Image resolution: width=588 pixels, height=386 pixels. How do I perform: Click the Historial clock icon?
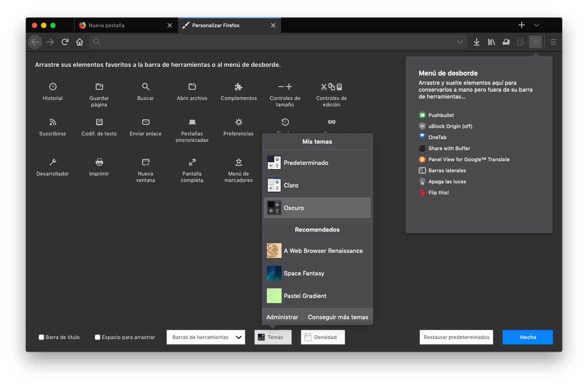tap(53, 87)
